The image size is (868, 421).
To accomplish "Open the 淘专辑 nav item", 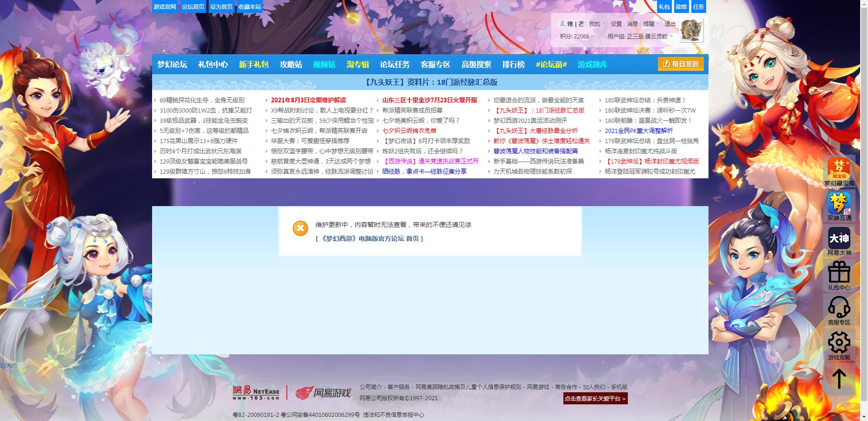I will click(x=357, y=64).
